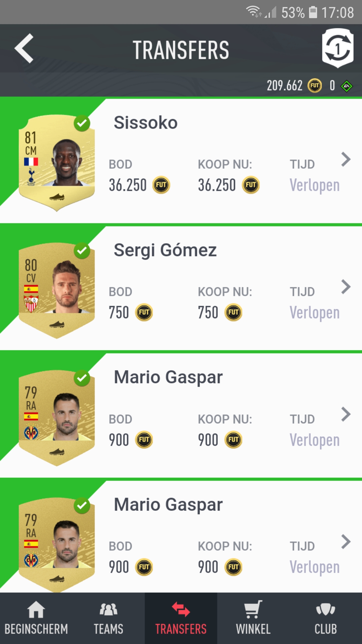
Task: Open the Winkel shopping cart icon
Action: [253, 609]
